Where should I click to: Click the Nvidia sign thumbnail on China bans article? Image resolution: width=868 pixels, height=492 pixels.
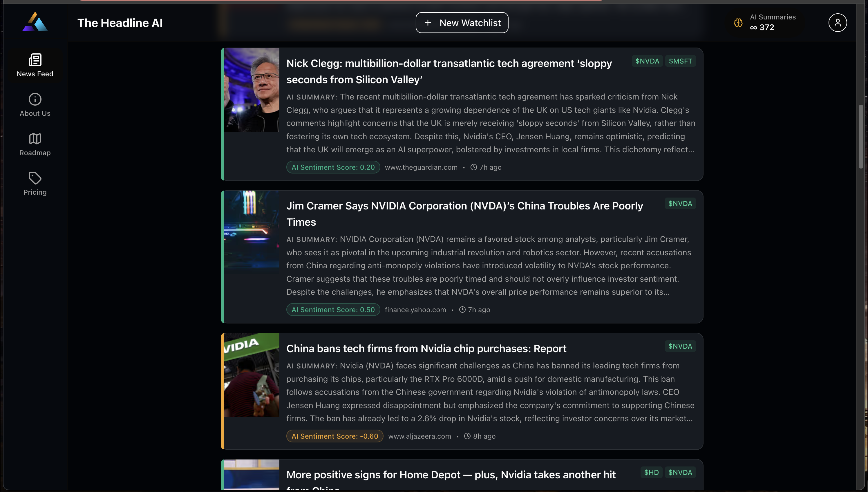[x=252, y=375]
